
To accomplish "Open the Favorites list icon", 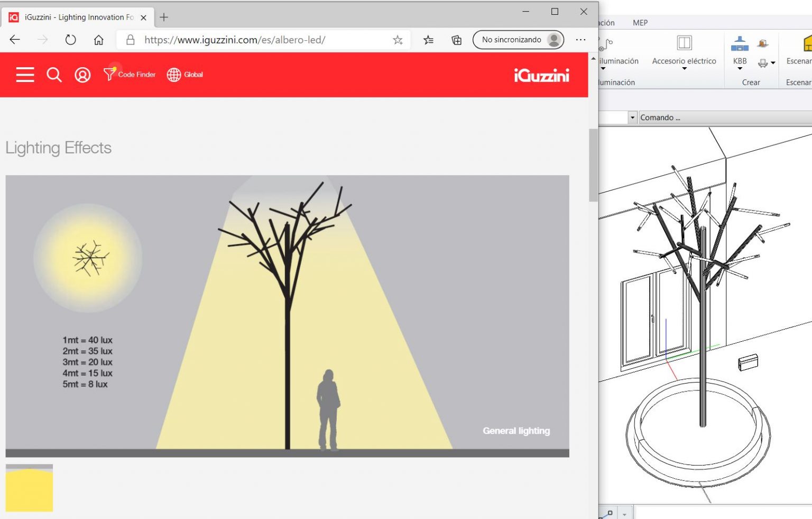I will tap(428, 40).
